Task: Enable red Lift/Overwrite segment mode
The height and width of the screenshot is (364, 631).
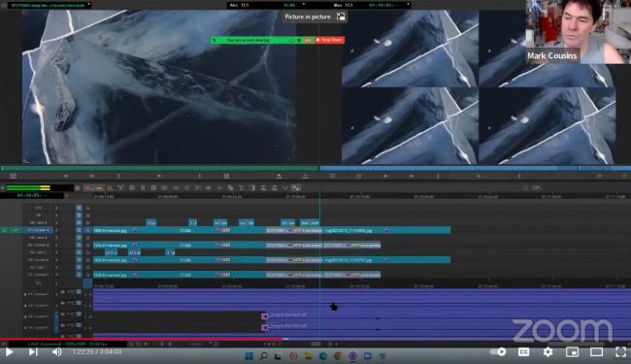Action: pyautogui.click(x=87, y=188)
